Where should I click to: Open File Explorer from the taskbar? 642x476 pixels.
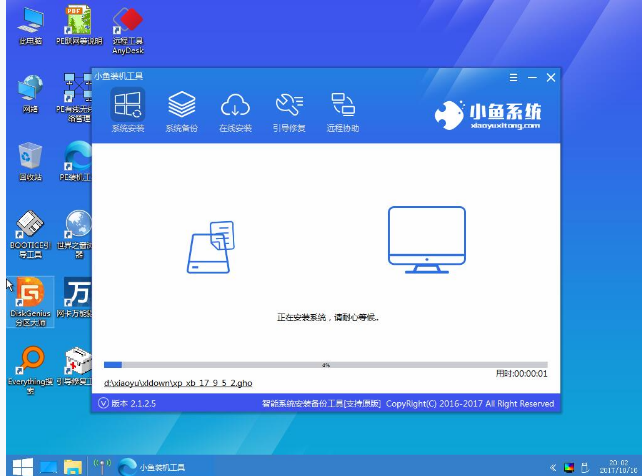[x=73, y=467]
